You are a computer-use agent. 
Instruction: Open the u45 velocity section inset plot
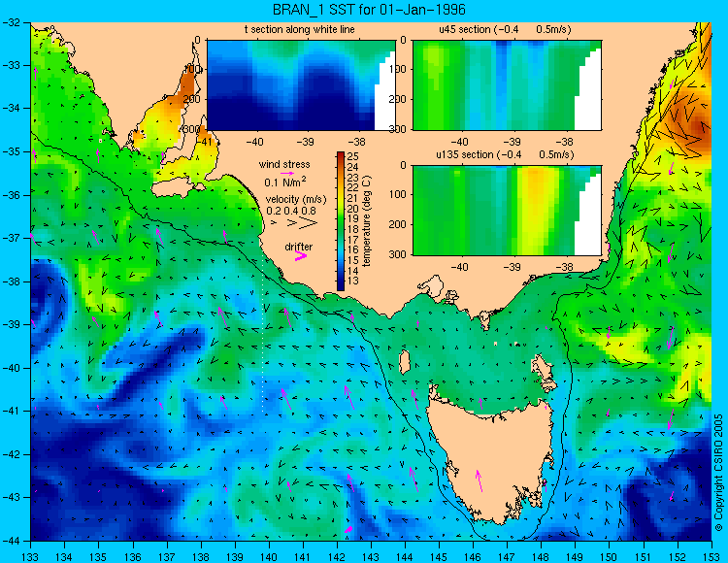click(x=507, y=85)
